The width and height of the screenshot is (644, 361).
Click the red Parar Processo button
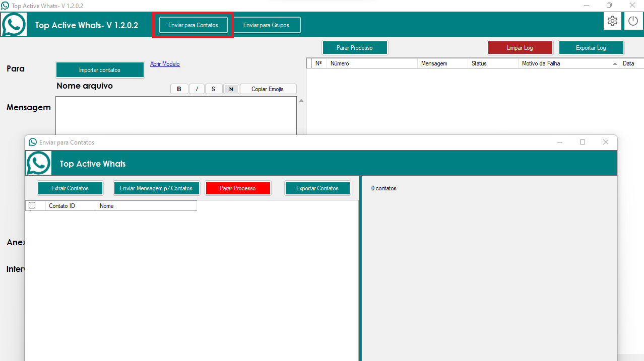(x=238, y=188)
